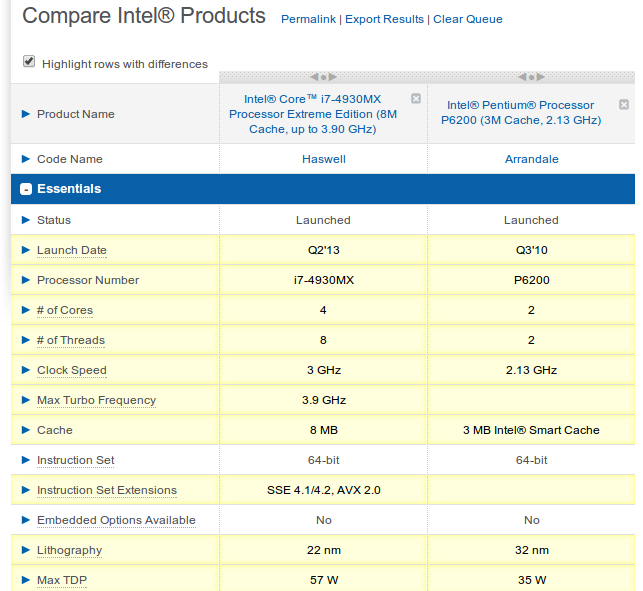Remove Pentium P6200 from comparison
This screenshot has width=643, height=591.
point(624,105)
